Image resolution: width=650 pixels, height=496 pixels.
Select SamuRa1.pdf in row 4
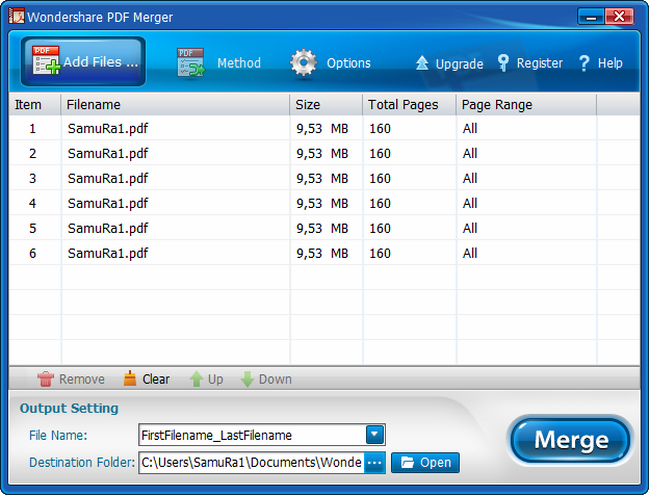point(108,203)
